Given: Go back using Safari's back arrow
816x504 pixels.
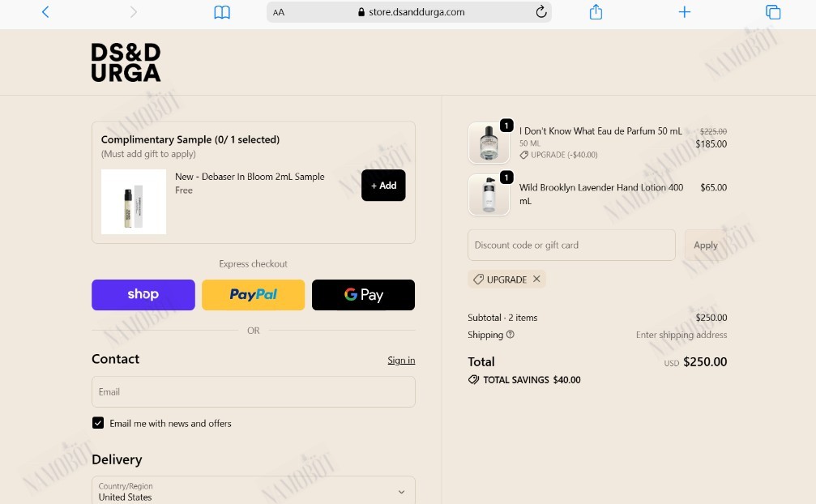Looking at the screenshot, I should [x=45, y=12].
